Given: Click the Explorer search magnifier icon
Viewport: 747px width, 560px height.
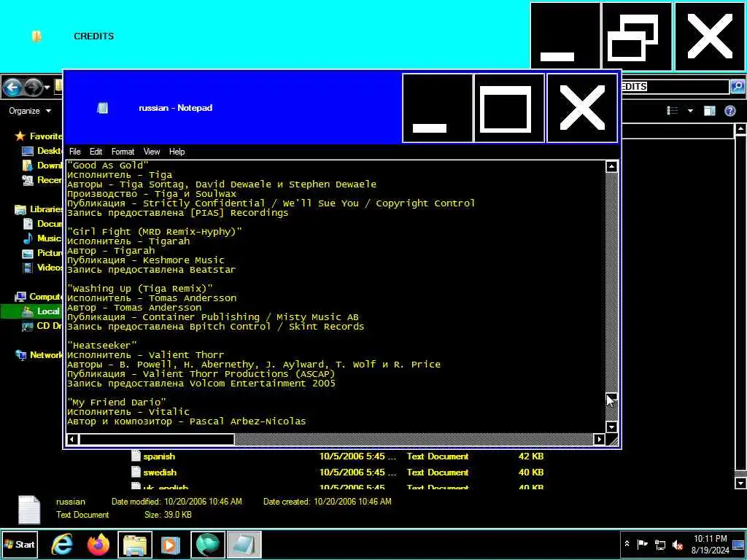Looking at the screenshot, I should point(737,86).
